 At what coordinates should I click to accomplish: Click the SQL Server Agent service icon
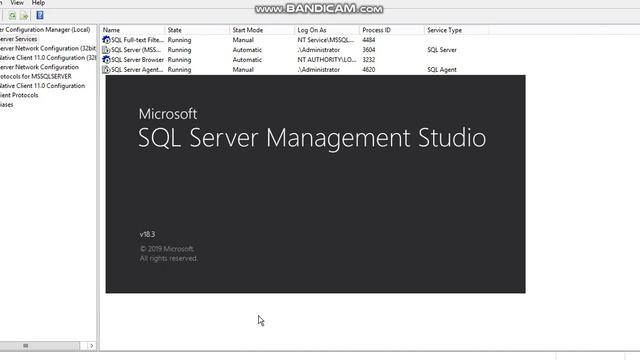pos(106,69)
